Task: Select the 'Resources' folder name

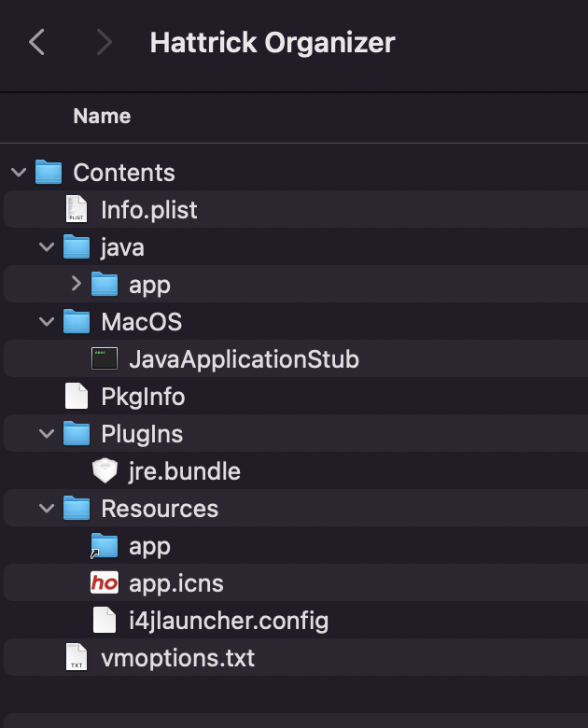Action: click(160, 509)
